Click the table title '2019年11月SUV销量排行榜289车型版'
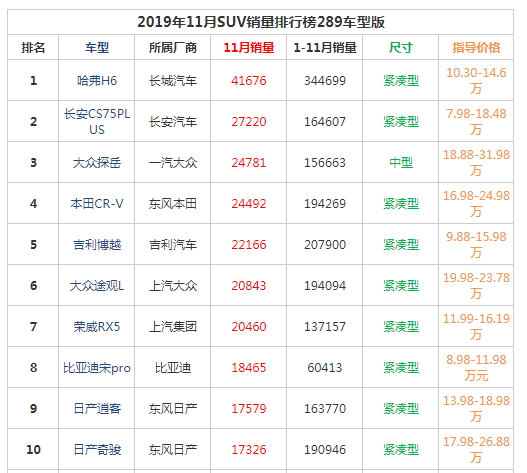Screen dimensions: 527x473 (x=261, y=22)
